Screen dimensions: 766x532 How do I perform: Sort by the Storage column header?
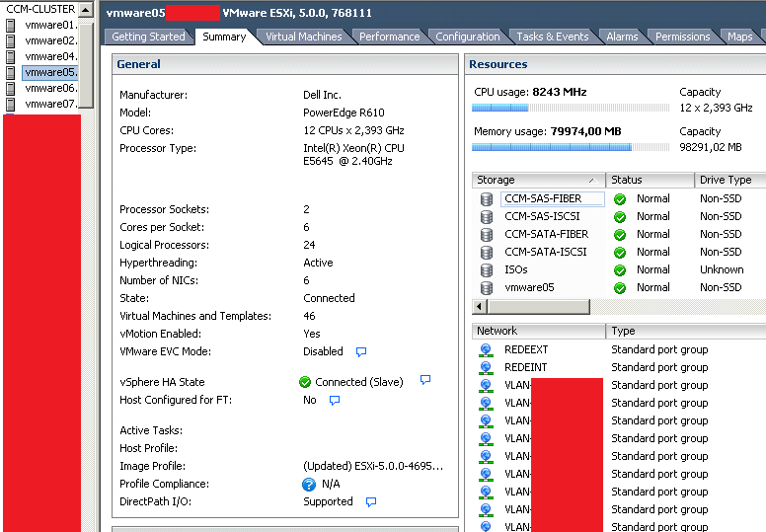point(538,180)
